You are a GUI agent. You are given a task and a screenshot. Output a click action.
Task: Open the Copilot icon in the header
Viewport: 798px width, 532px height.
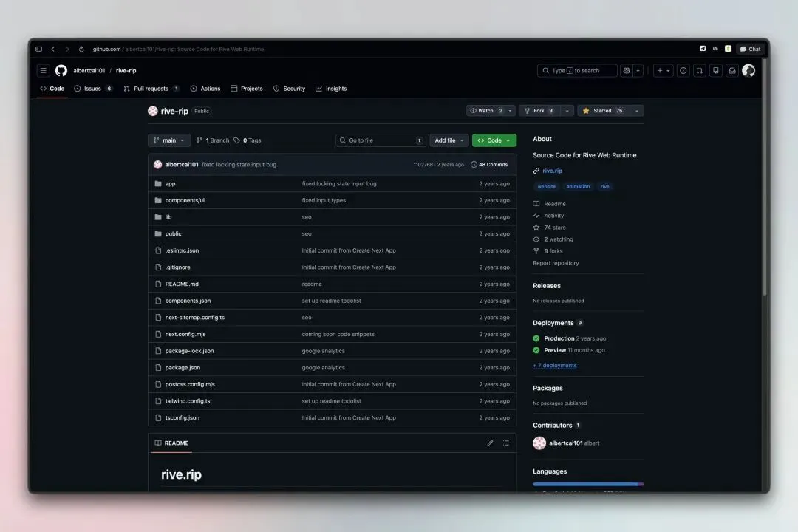pyautogui.click(x=627, y=71)
